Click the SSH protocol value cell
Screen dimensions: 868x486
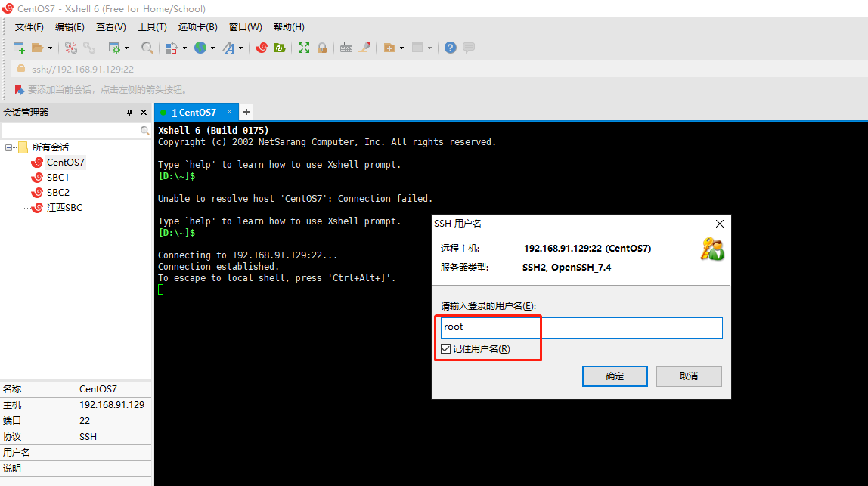tap(113, 437)
